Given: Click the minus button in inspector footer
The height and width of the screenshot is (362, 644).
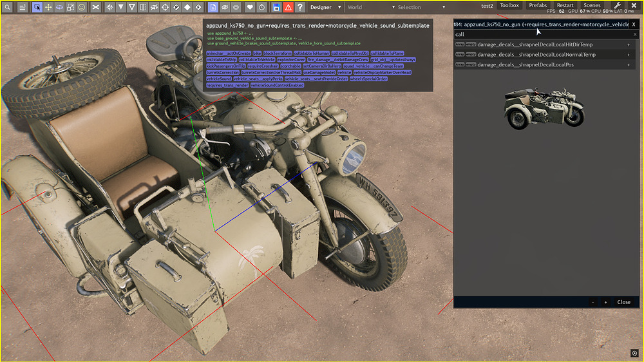Looking at the screenshot, I should click(x=592, y=302).
